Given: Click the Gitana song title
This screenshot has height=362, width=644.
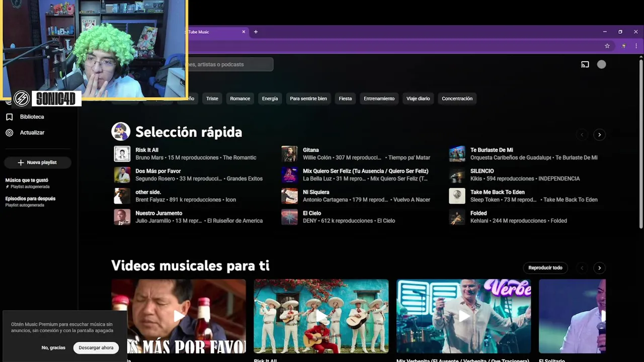Looking at the screenshot, I should click(x=311, y=150).
